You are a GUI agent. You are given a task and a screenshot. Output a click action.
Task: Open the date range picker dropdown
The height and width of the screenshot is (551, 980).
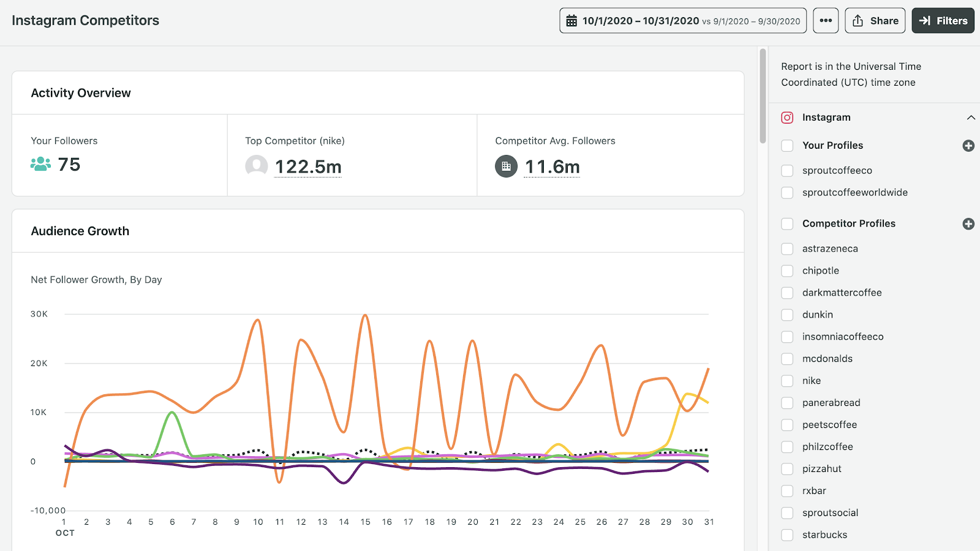683,21
